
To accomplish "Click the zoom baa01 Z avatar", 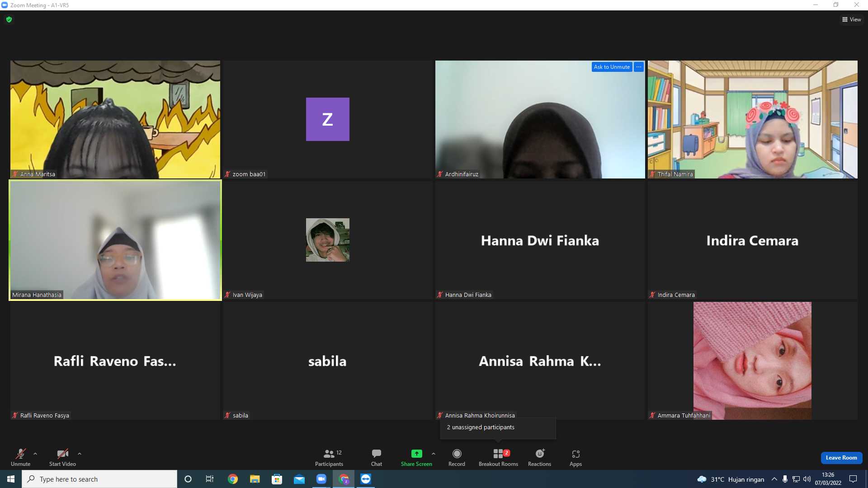I will 328,119.
